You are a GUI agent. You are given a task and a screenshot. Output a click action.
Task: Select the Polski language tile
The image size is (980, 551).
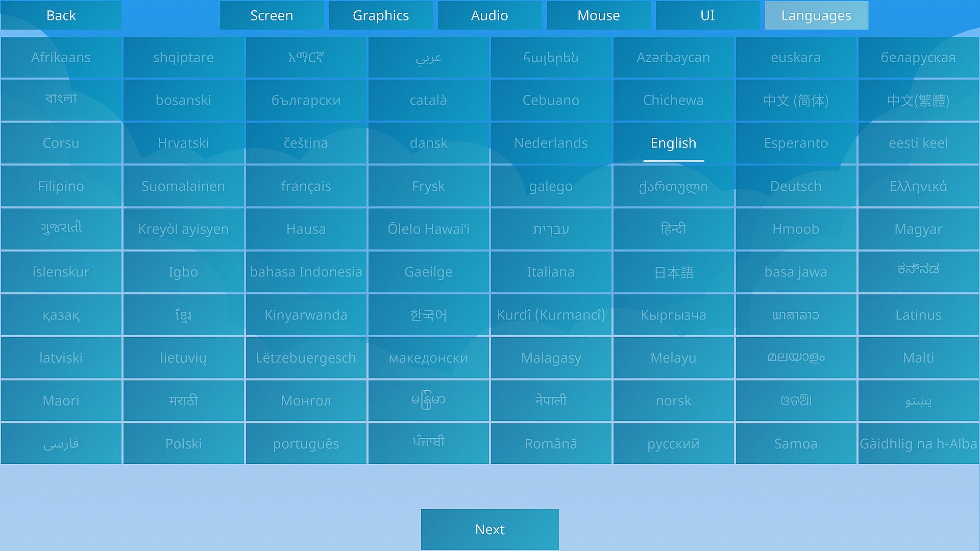tap(183, 443)
